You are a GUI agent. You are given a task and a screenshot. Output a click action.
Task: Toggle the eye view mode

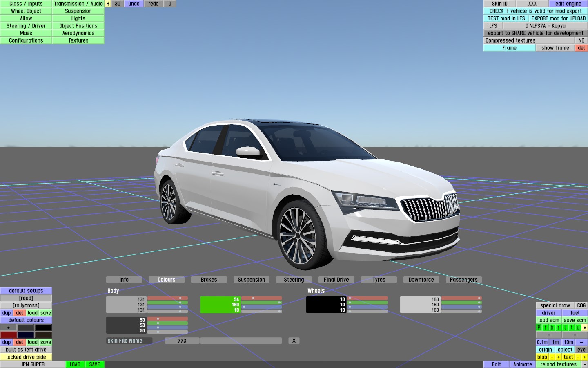581,350
